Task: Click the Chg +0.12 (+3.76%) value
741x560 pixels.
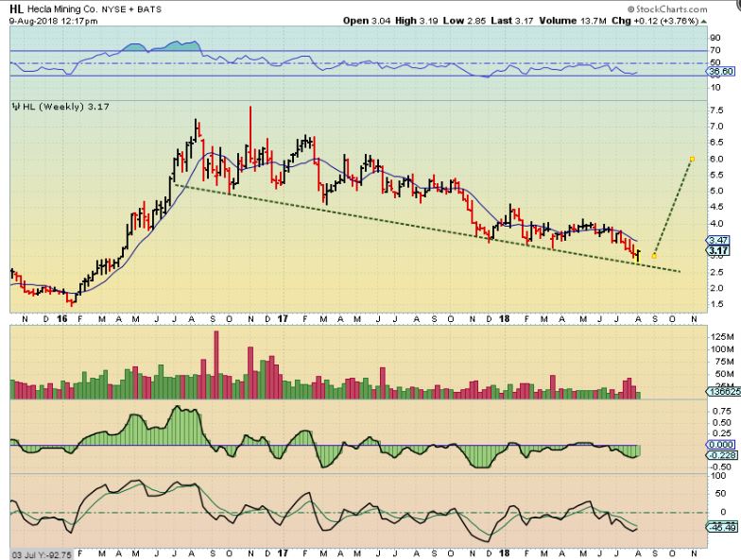Action: coord(655,21)
